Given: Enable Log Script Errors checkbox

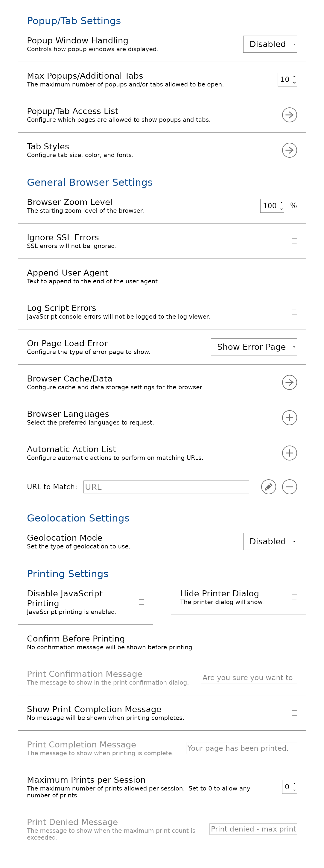Looking at the screenshot, I should (294, 312).
